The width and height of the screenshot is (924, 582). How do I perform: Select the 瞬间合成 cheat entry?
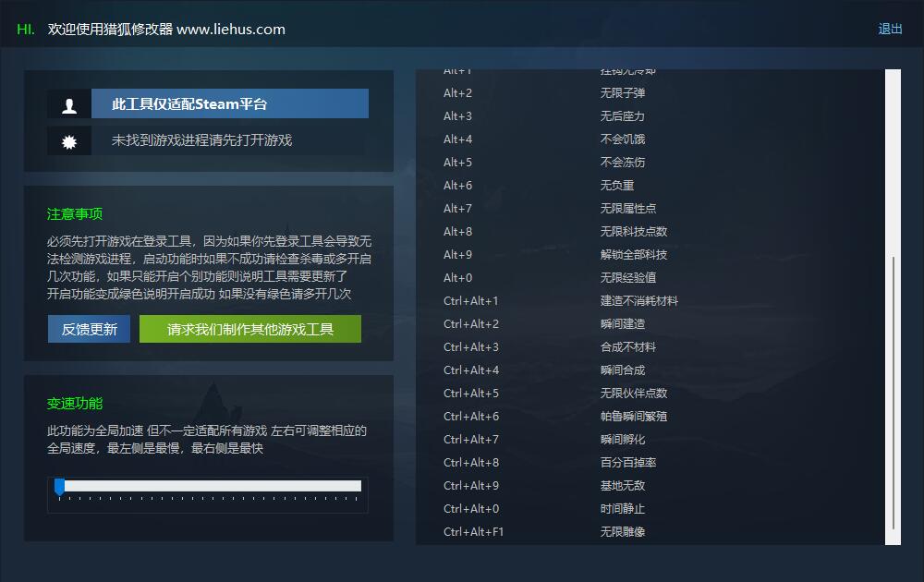(622, 370)
